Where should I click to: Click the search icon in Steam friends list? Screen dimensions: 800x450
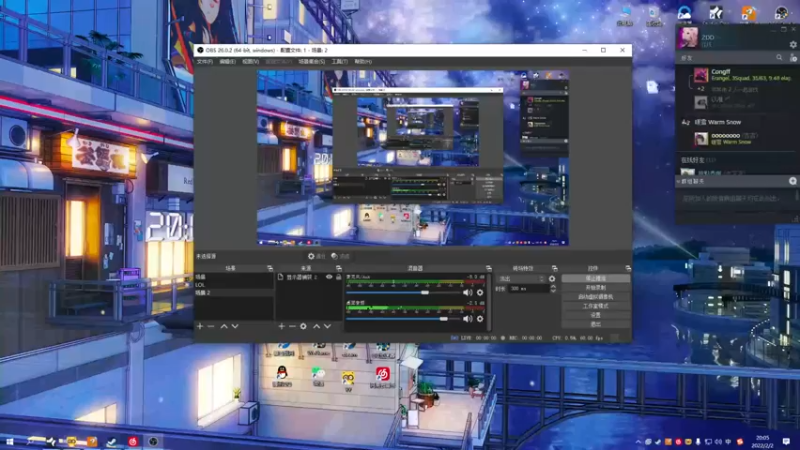[x=779, y=58]
